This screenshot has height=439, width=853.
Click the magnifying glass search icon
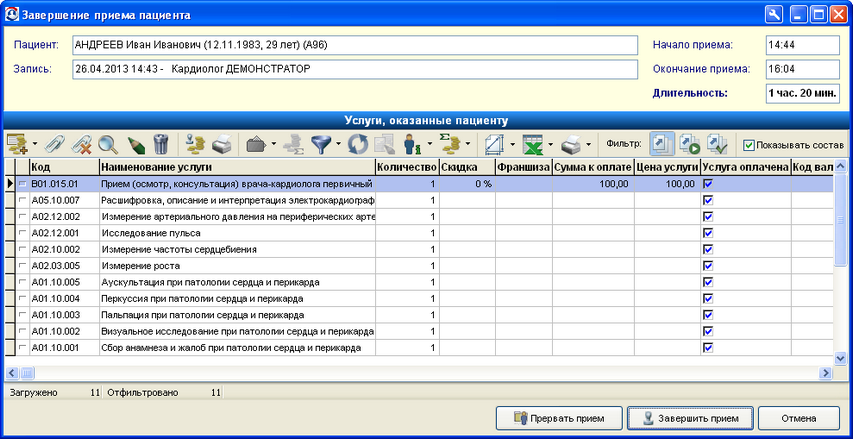108,145
